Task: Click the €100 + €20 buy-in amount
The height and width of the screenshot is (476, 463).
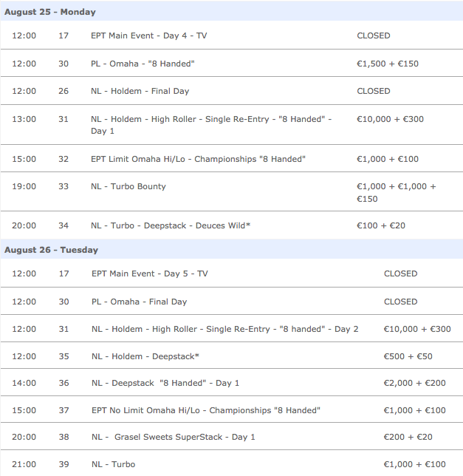Action: (380, 225)
